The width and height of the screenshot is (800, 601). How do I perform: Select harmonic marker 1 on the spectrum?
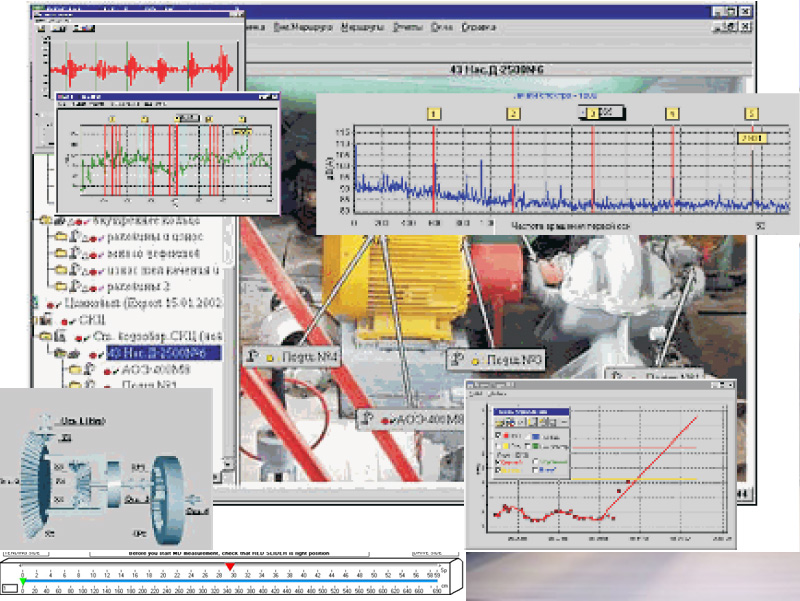point(434,114)
